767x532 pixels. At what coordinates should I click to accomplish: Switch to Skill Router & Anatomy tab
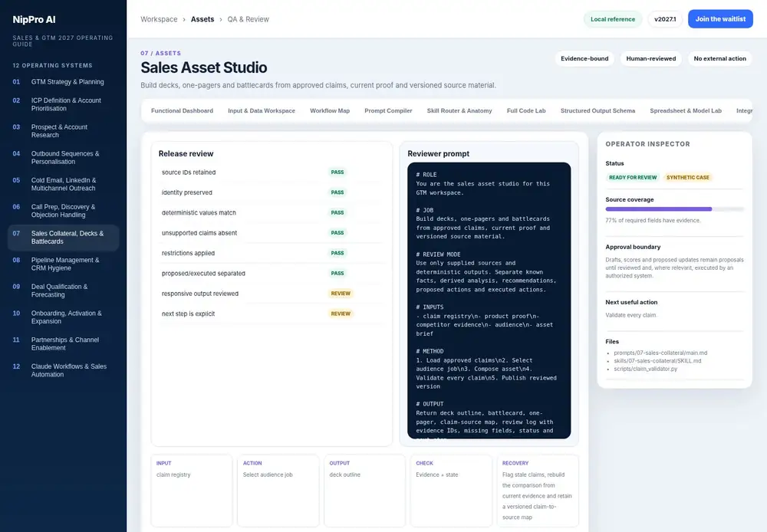pyautogui.click(x=459, y=110)
